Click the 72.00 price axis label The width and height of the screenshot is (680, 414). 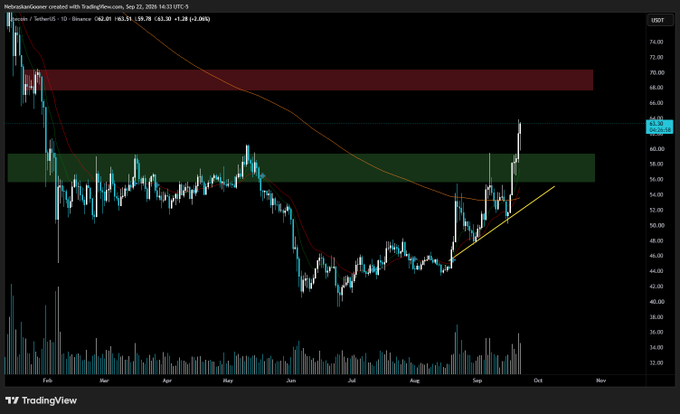pyautogui.click(x=656, y=57)
